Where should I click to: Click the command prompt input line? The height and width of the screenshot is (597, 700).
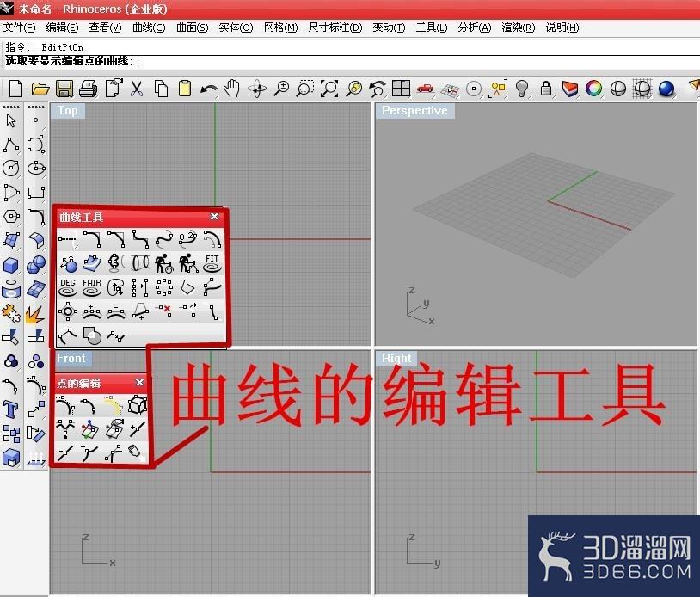(351, 61)
